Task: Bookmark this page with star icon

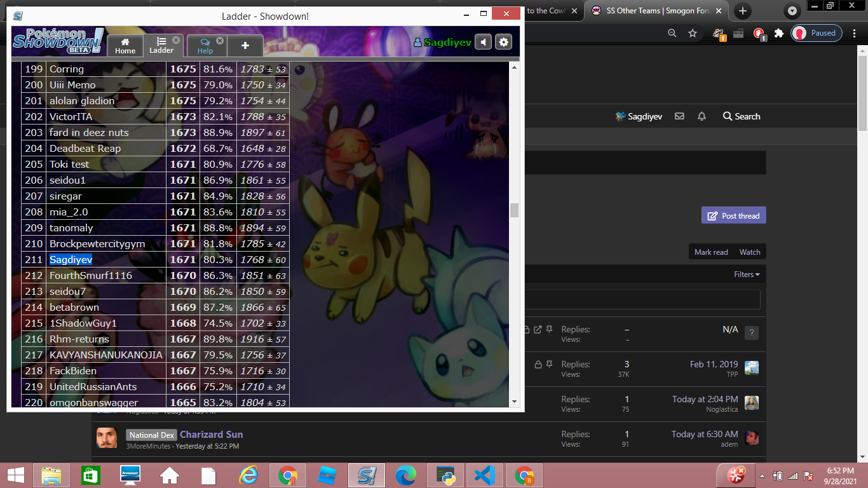Action: 693,33
